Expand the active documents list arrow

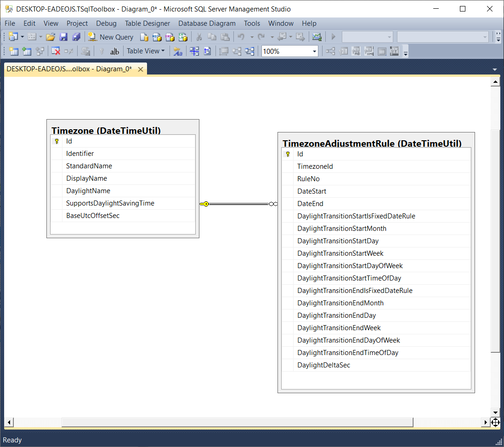pos(494,69)
